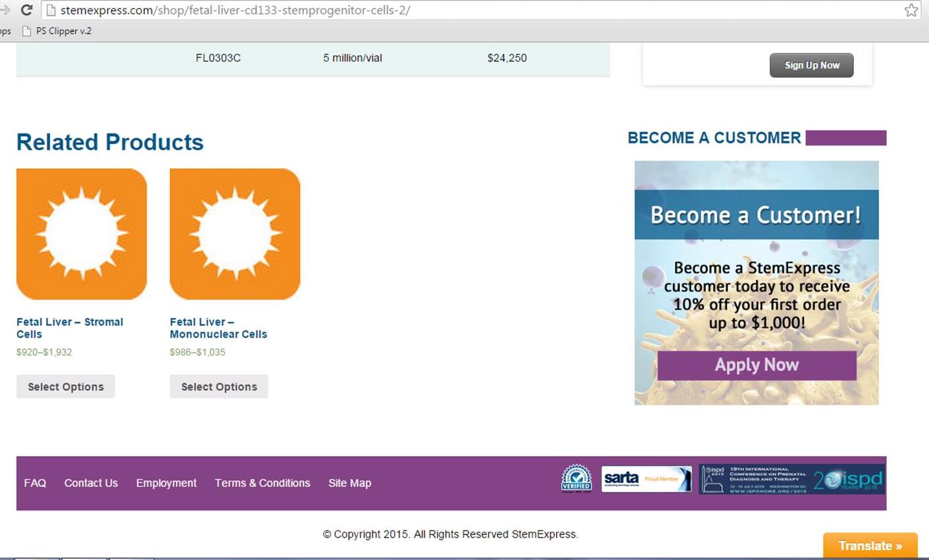The height and width of the screenshot is (560, 929).
Task: Click the BECOME A CUSTOMER sidebar heading
Action: coord(715,138)
